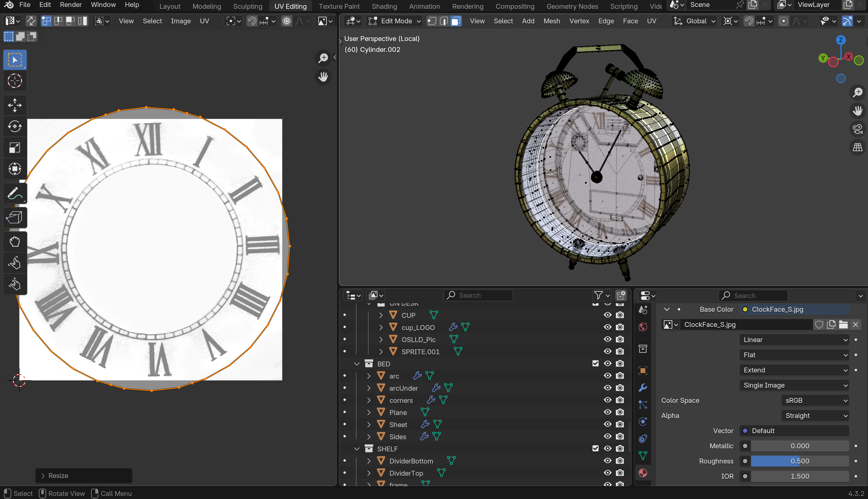The height and width of the screenshot is (499, 868).
Task: Toggle proportional editing in UV editor
Action: pyautogui.click(x=287, y=21)
